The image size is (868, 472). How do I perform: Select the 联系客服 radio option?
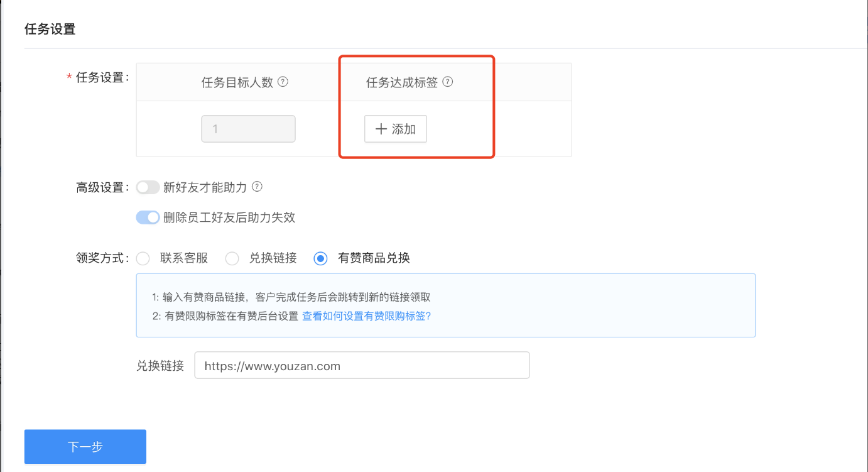(x=143, y=258)
